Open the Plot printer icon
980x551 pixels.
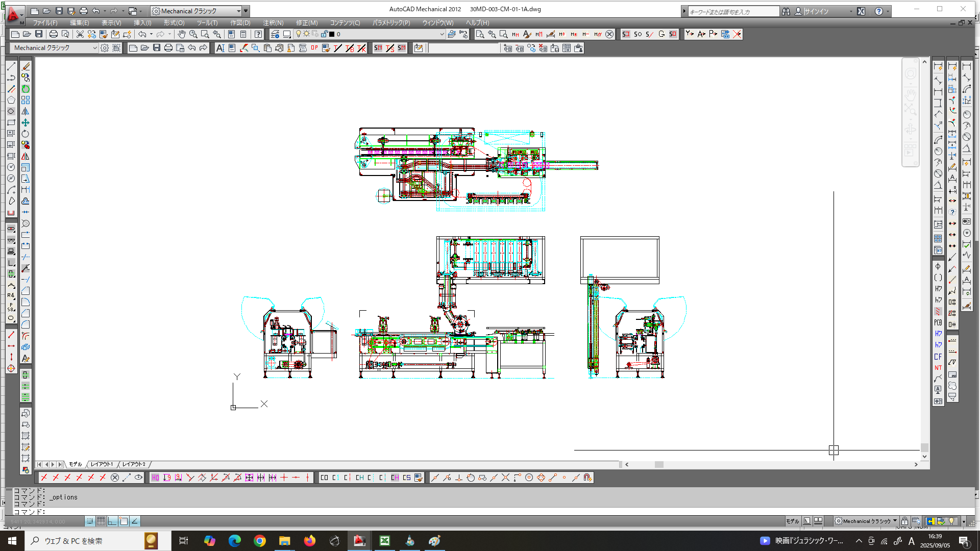53,34
